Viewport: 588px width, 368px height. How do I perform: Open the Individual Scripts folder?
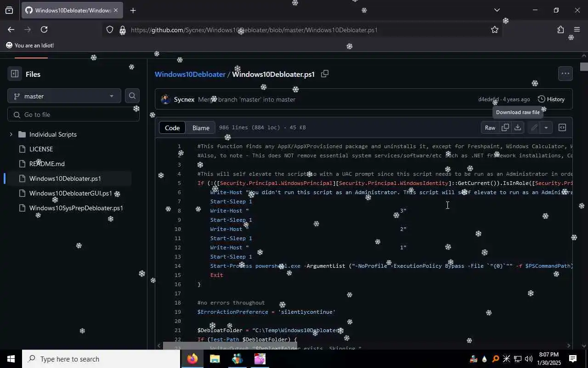pos(53,134)
